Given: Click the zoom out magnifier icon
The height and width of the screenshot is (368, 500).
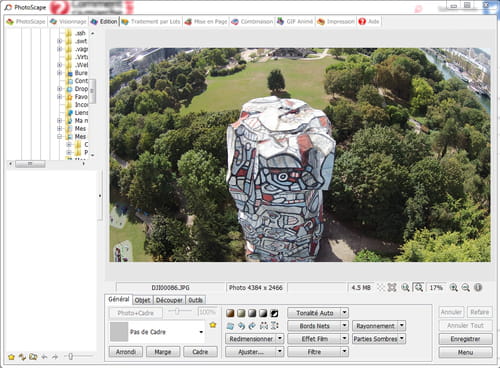Looking at the screenshot, I should pos(466,288).
